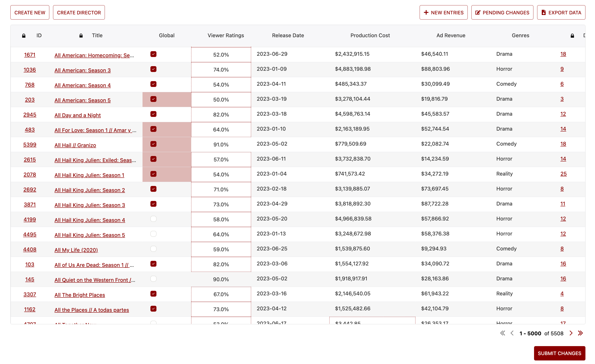Sort by Release Date column header

pos(288,36)
